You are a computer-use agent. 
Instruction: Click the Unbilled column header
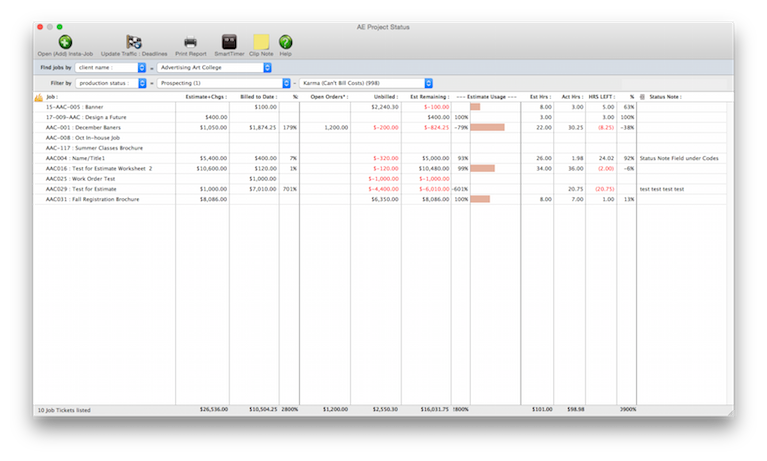[x=384, y=97]
